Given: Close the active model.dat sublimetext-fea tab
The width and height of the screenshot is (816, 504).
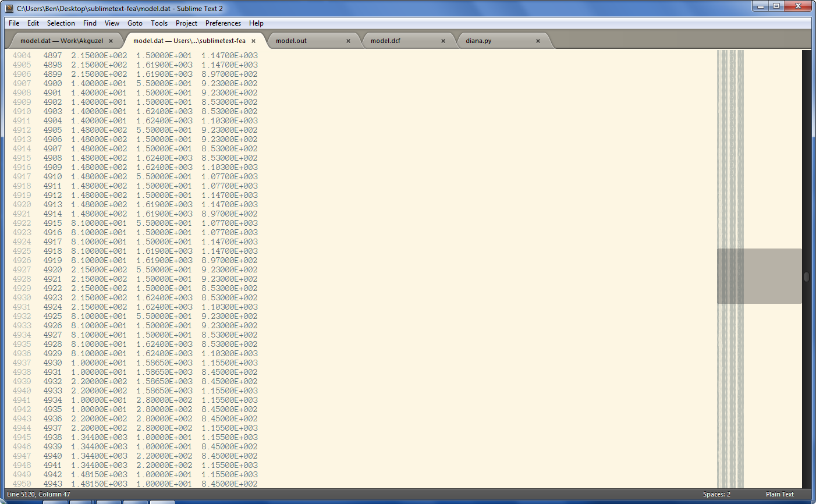Looking at the screenshot, I should pyautogui.click(x=253, y=41).
